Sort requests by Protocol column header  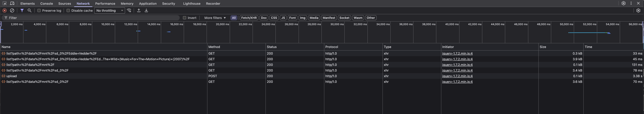[x=353, y=47]
